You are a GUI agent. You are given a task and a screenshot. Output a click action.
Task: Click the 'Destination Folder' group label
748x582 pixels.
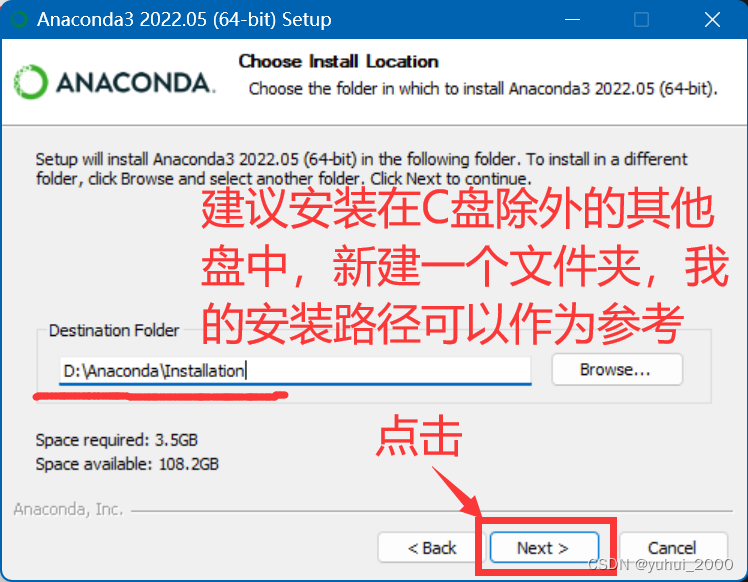[114, 330]
